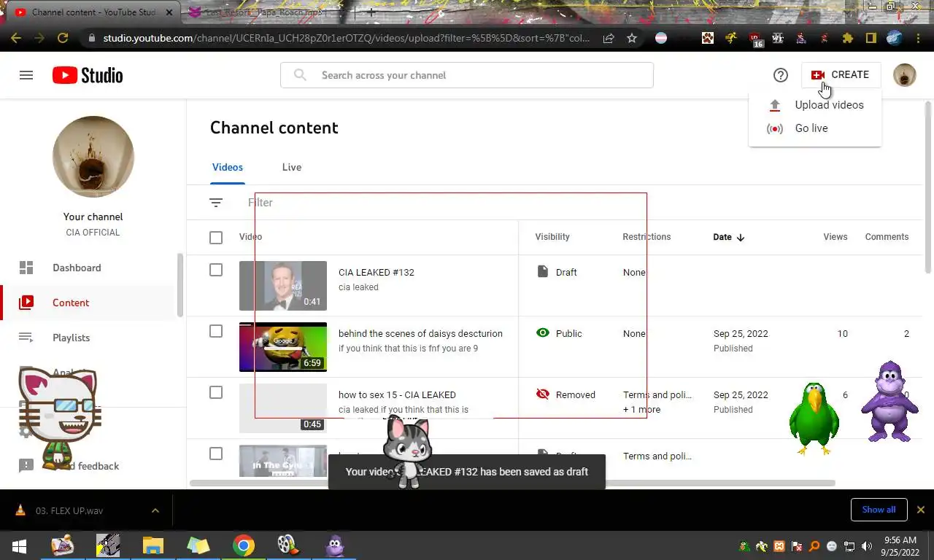Click the browser address bar URL
Image resolution: width=934 pixels, height=560 pixels.
pyautogui.click(x=347, y=38)
